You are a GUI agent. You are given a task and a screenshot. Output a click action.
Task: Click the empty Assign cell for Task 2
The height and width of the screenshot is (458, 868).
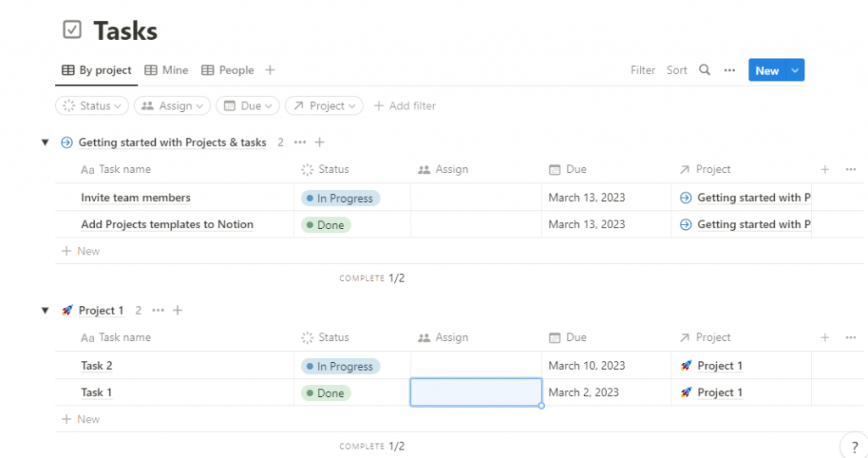tap(476, 366)
